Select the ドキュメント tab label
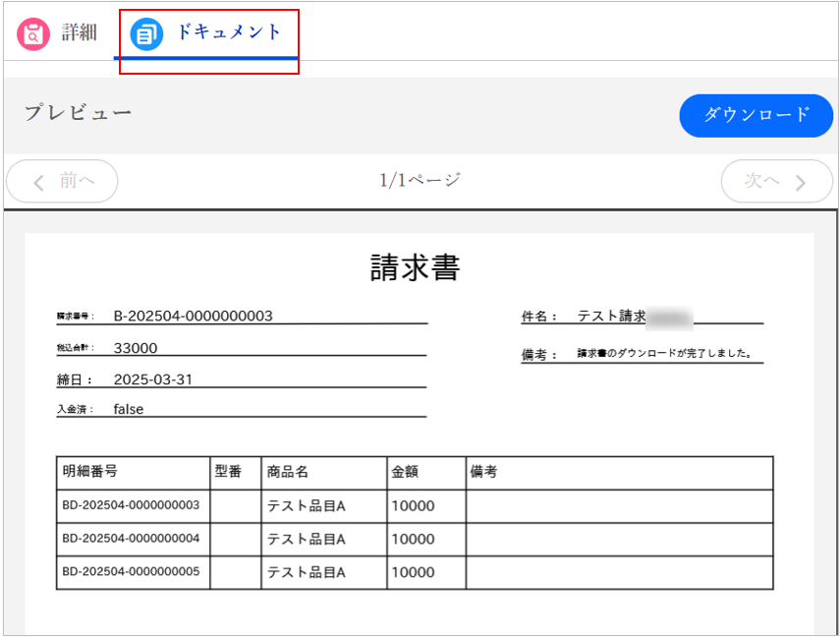Viewport: 840px width, 637px height. (228, 32)
